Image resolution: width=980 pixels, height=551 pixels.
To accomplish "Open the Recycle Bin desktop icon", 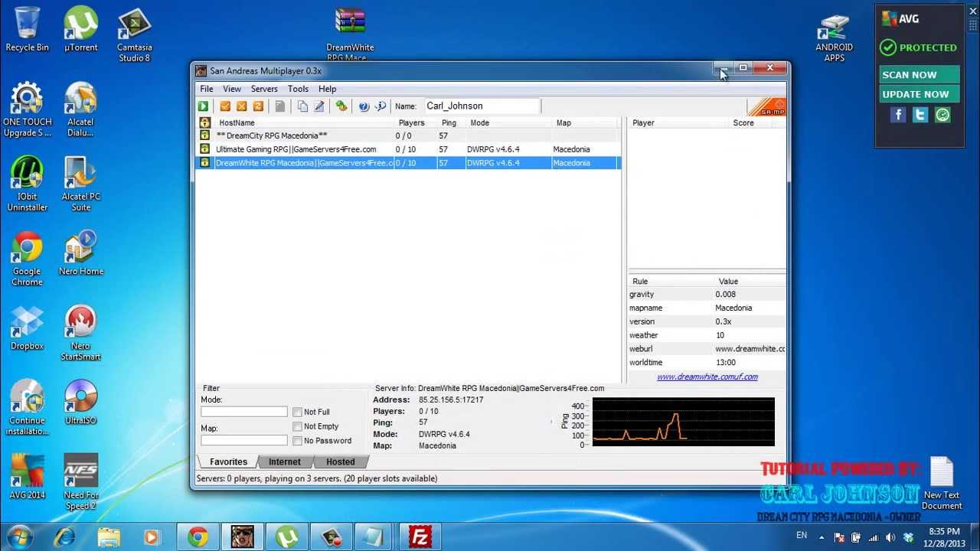I will [x=27, y=29].
